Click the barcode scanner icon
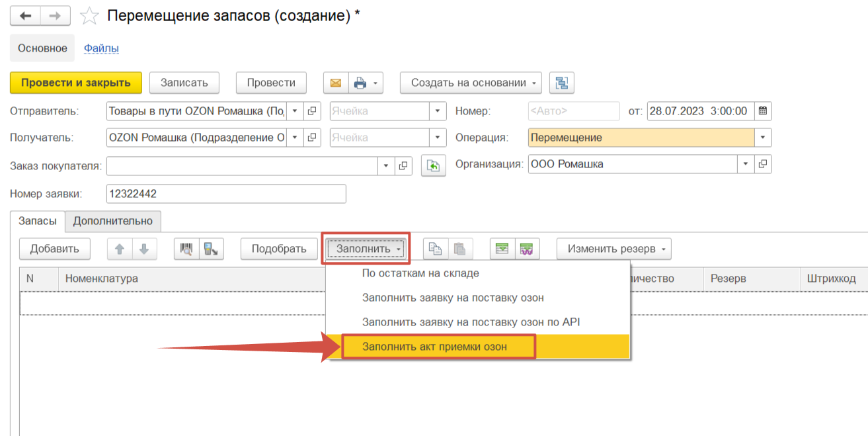Image resolution: width=868 pixels, height=436 pixels. point(186,249)
